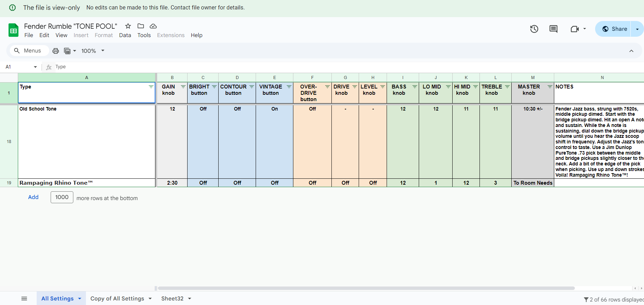Click the NOTES header cell
Image resolution: width=644 pixels, height=305 pixels.
coord(599,93)
